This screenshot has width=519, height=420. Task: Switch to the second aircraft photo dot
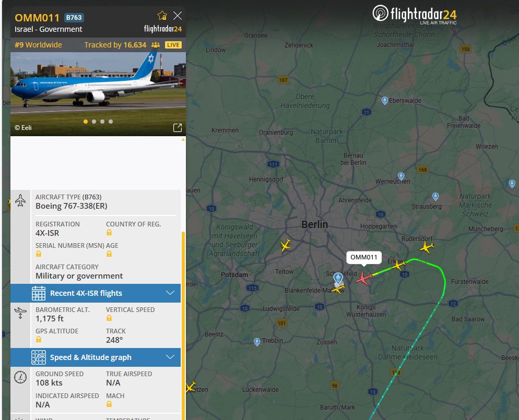(x=94, y=122)
